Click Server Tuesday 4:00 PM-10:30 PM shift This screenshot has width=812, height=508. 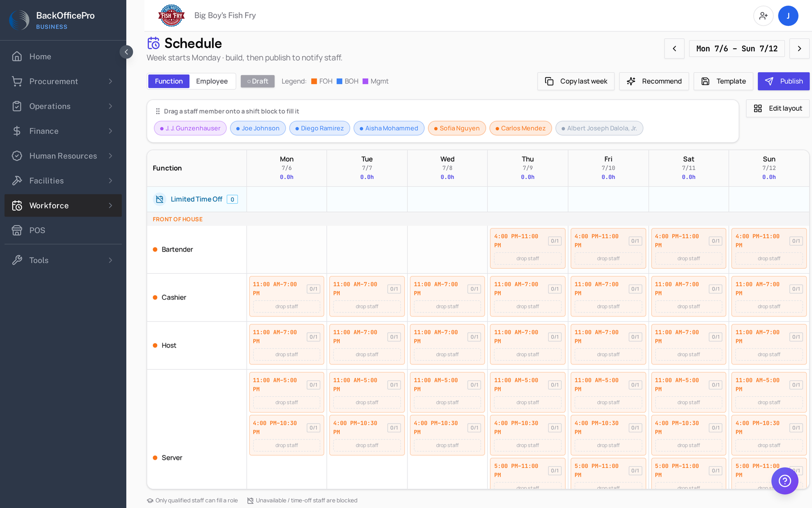click(367, 435)
